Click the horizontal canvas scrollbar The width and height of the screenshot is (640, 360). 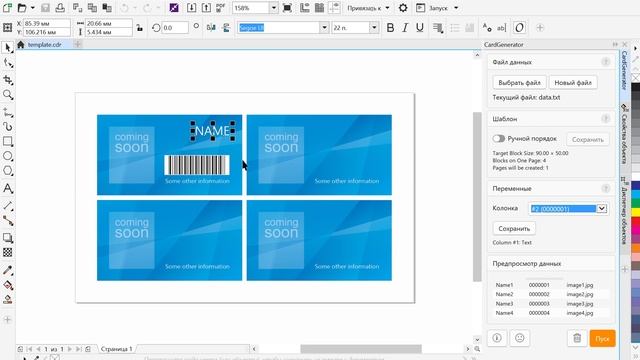361,349
